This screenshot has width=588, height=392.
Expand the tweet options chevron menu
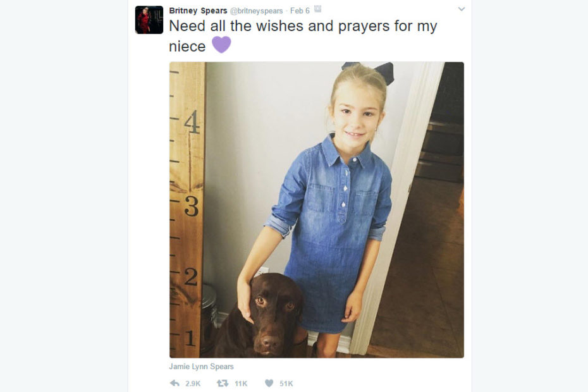[x=462, y=9]
